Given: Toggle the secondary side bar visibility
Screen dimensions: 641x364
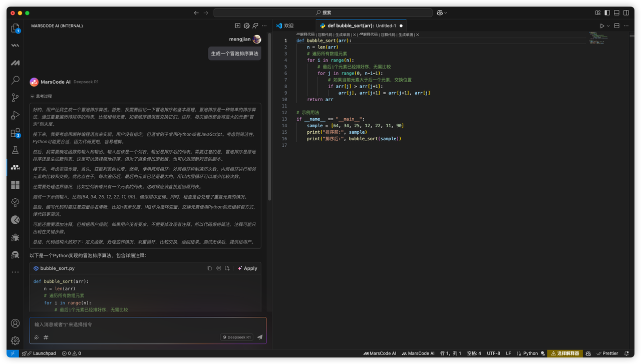Looking at the screenshot, I should point(626,13).
